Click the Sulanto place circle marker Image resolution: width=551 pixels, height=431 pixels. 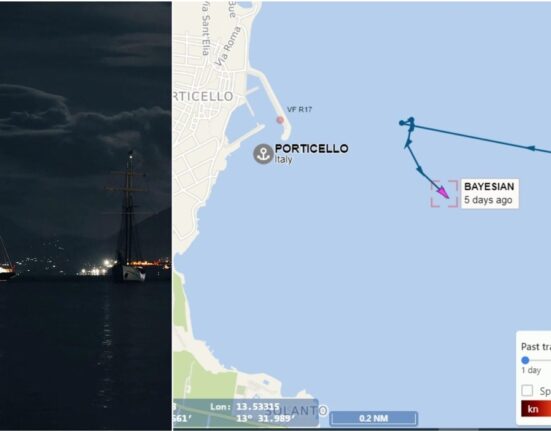coord(323,410)
